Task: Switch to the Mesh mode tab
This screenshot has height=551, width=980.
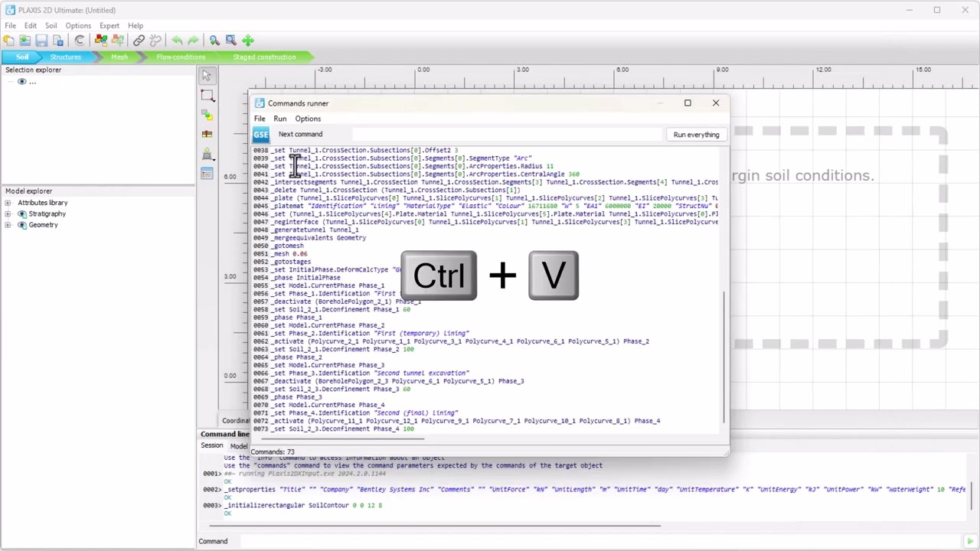Action: pyautogui.click(x=119, y=57)
